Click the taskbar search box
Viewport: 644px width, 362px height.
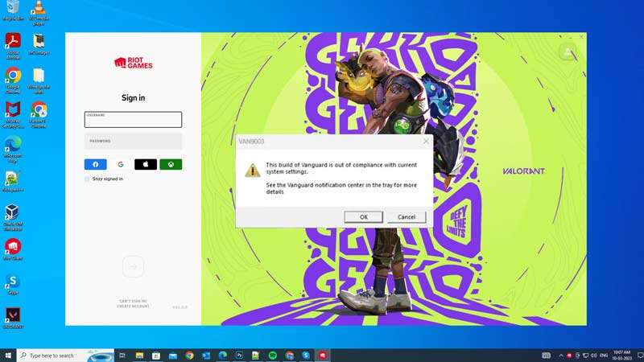[x=66, y=356]
